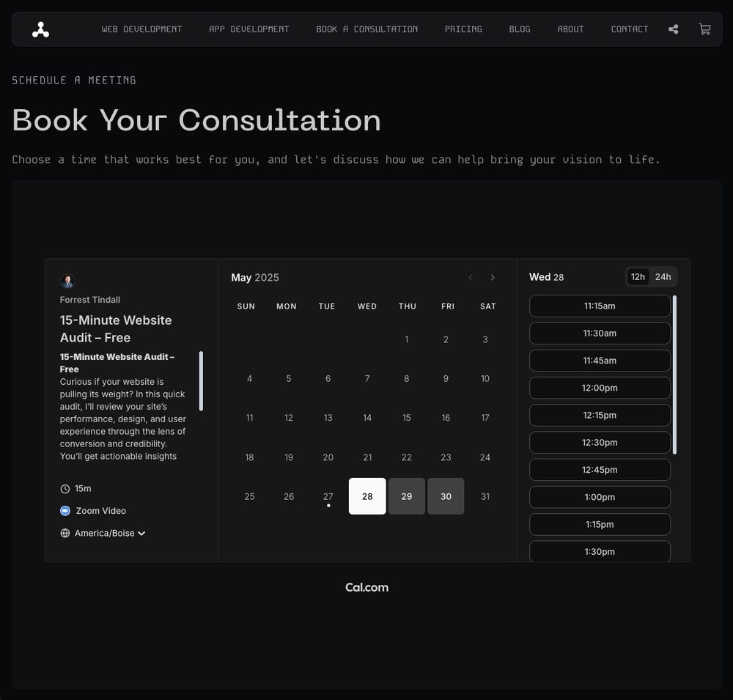
Task: Open the share icon in navbar
Action: [673, 29]
